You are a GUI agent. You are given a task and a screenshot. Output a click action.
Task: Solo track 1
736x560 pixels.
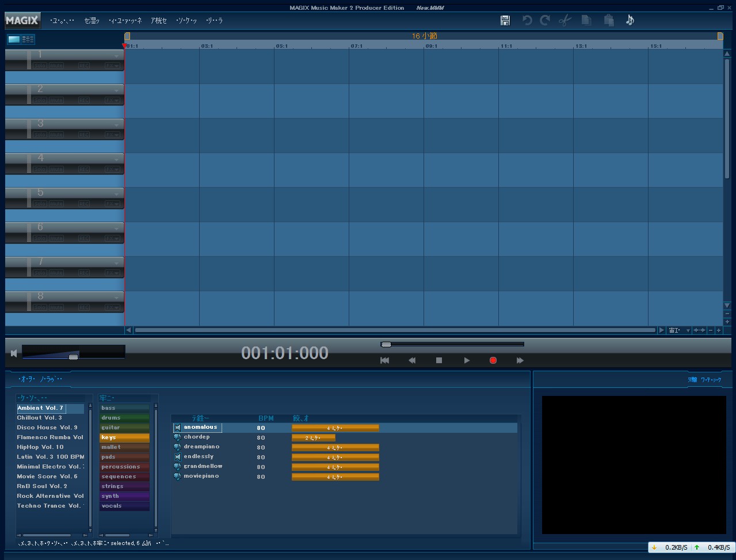[40, 66]
